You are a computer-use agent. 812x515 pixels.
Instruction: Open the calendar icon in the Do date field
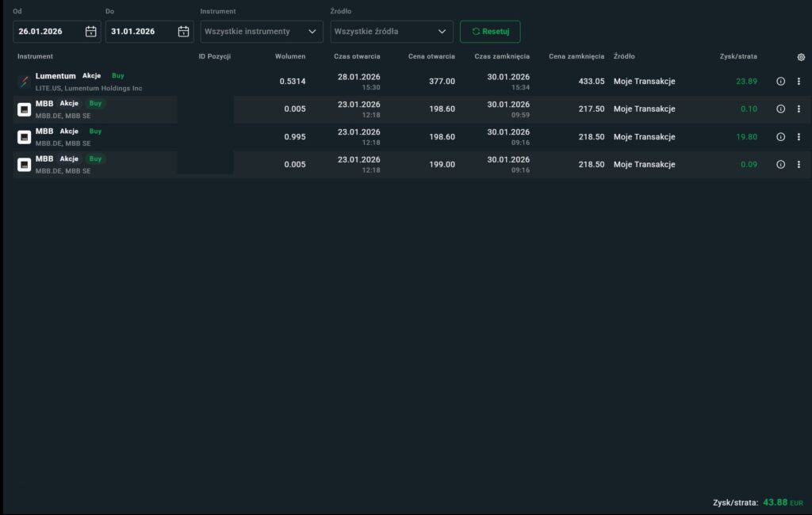pos(183,32)
